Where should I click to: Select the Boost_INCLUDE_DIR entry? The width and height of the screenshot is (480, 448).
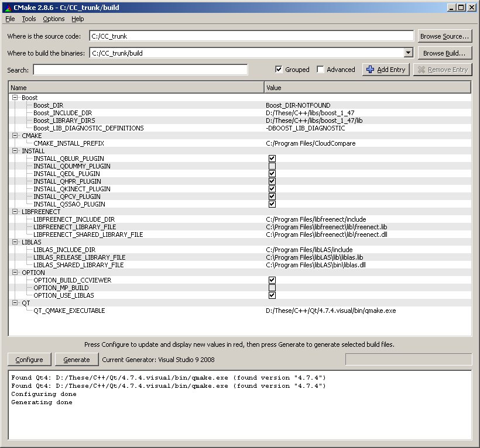point(63,113)
